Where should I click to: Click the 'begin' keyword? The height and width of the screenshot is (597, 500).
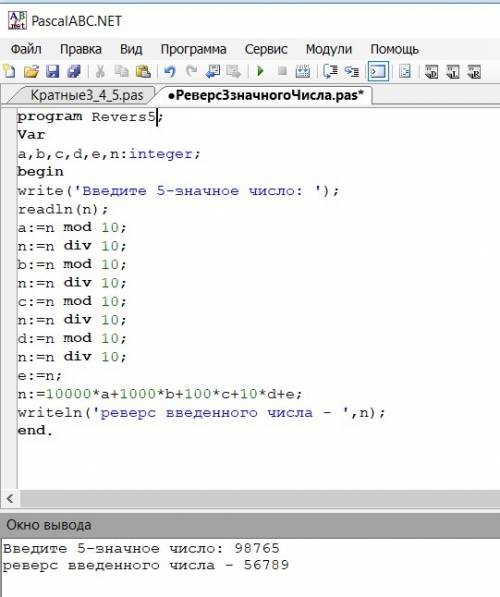click(x=40, y=172)
